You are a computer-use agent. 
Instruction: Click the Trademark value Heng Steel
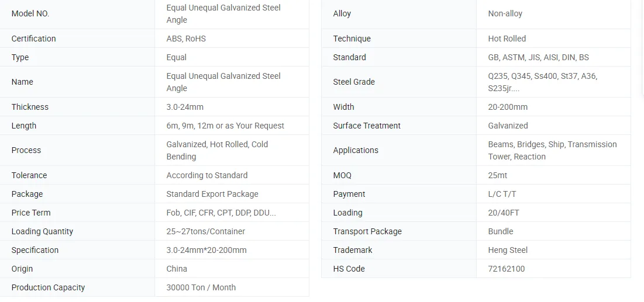508,250
